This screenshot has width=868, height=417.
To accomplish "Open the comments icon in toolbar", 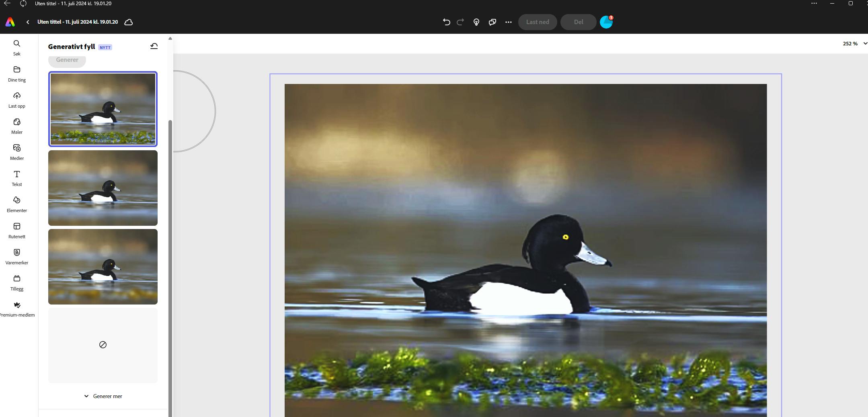I will [x=492, y=22].
